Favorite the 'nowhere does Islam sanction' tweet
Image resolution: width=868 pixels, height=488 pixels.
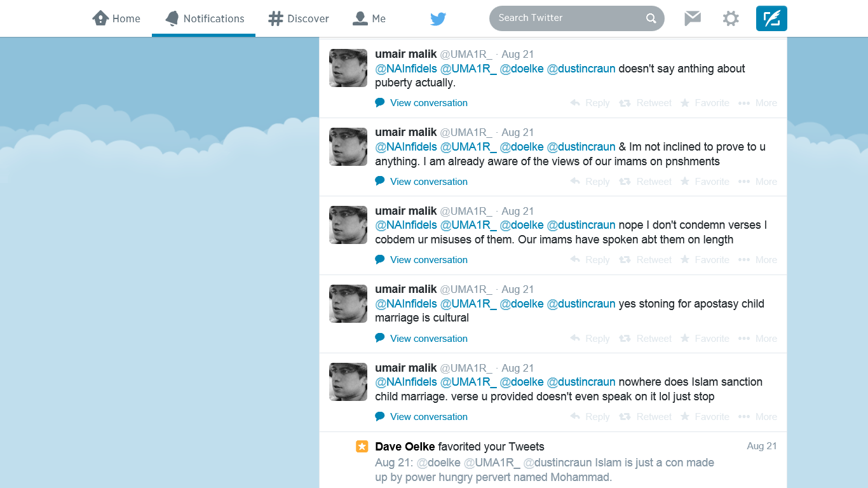pos(705,417)
